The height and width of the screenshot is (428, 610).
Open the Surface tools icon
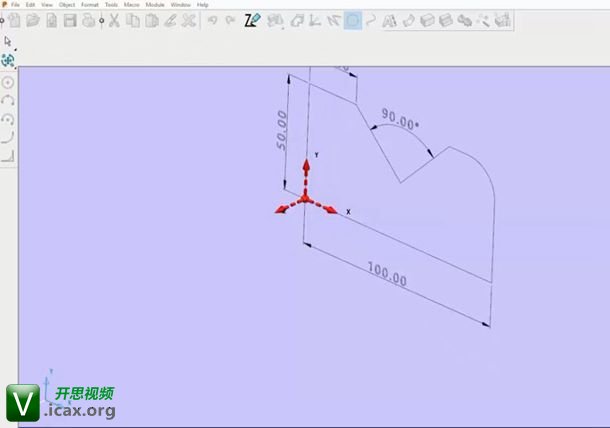408,20
